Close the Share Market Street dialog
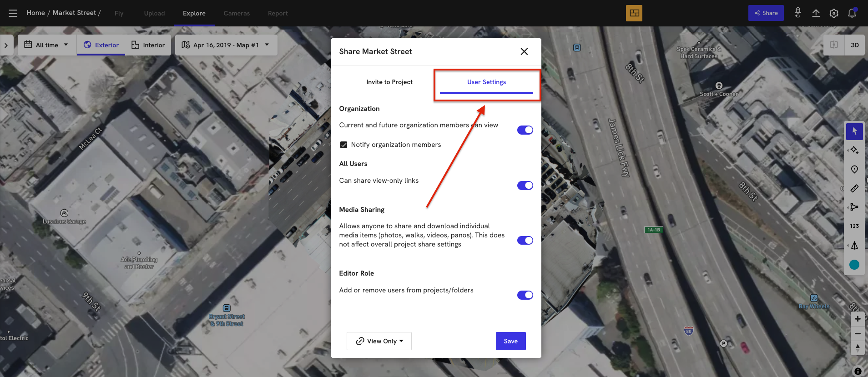 524,51
